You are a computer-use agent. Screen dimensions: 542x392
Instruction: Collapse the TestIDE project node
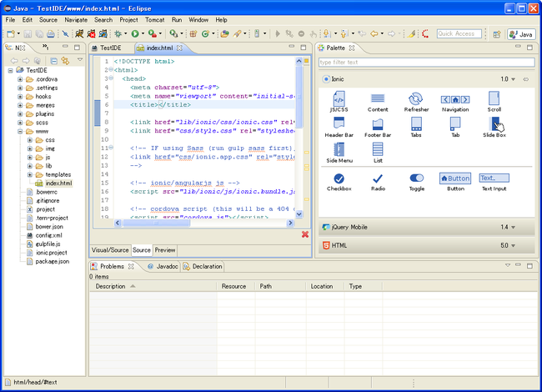(x=10, y=71)
